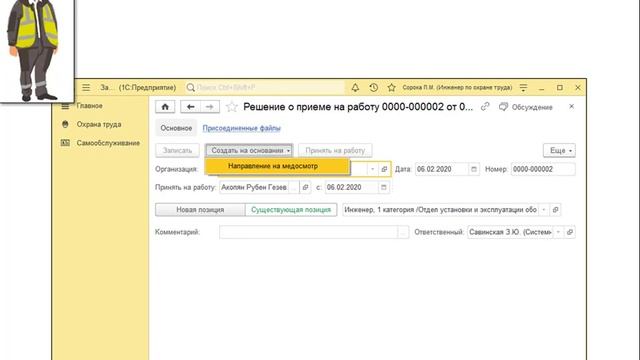The height and width of the screenshot is (360, 640).
Task: Open Комментарий ellipsis editor button
Action: coord(403,232)
